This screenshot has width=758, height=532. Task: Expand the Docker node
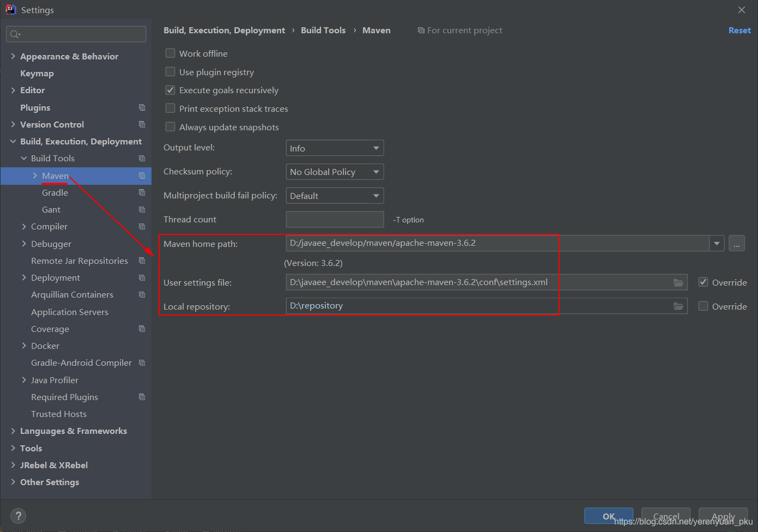[24, 346]
